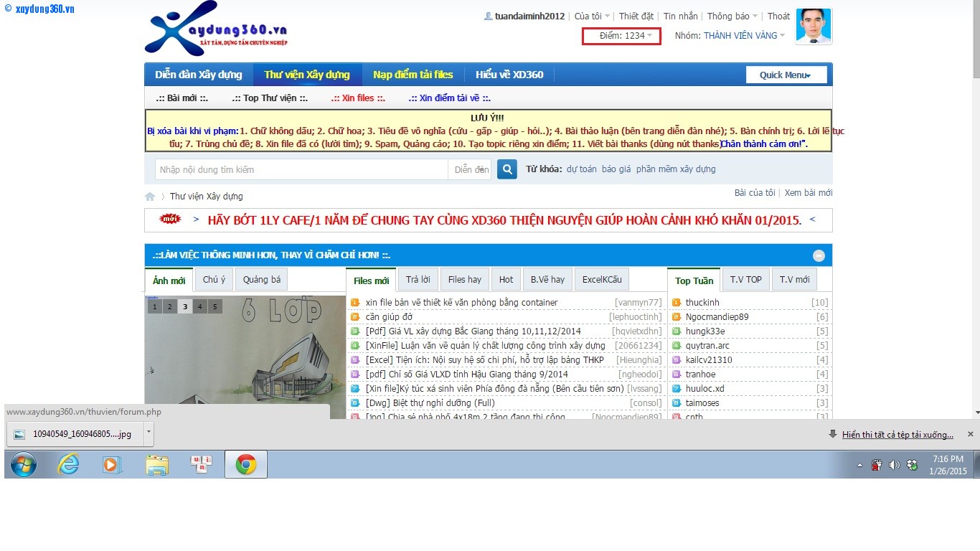This screenshot has height=551, width=980.
Task: Open the 'Thiết đặt' settings link
Action: point(636,16)
